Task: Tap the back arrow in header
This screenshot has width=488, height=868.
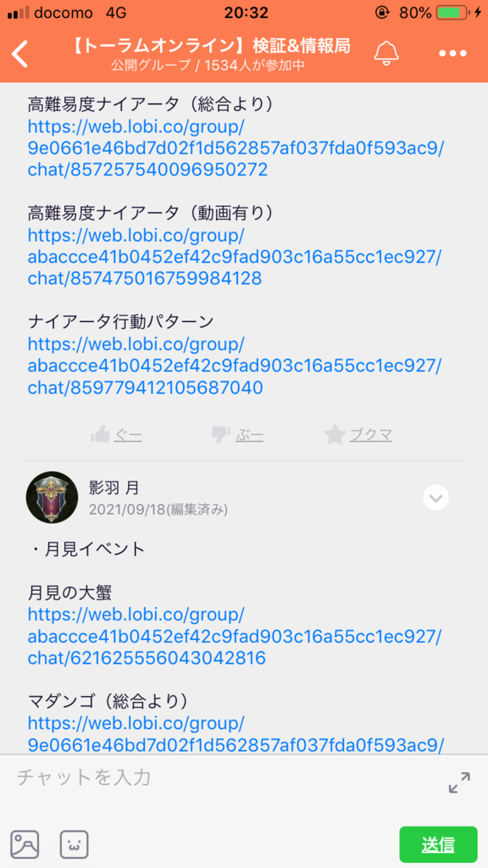Action: tap(20, 54)
